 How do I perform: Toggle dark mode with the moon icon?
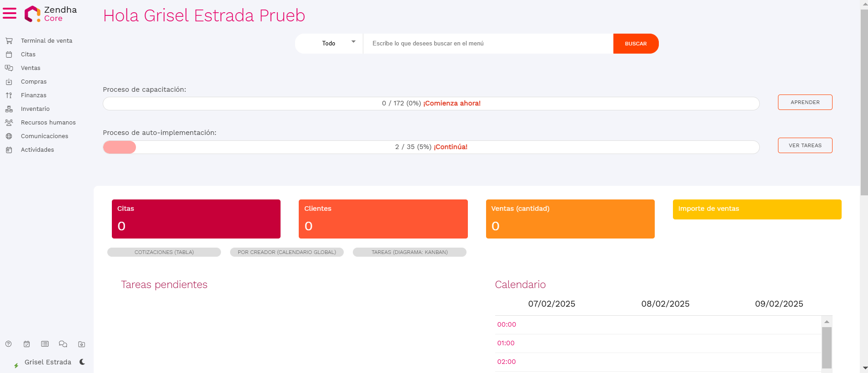[82, 362]
